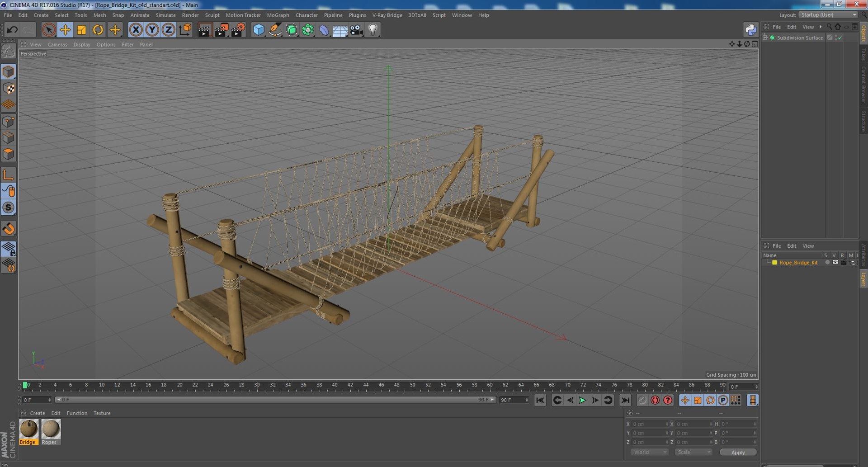Open the Cube primitive object icon

tap(258, 30)
